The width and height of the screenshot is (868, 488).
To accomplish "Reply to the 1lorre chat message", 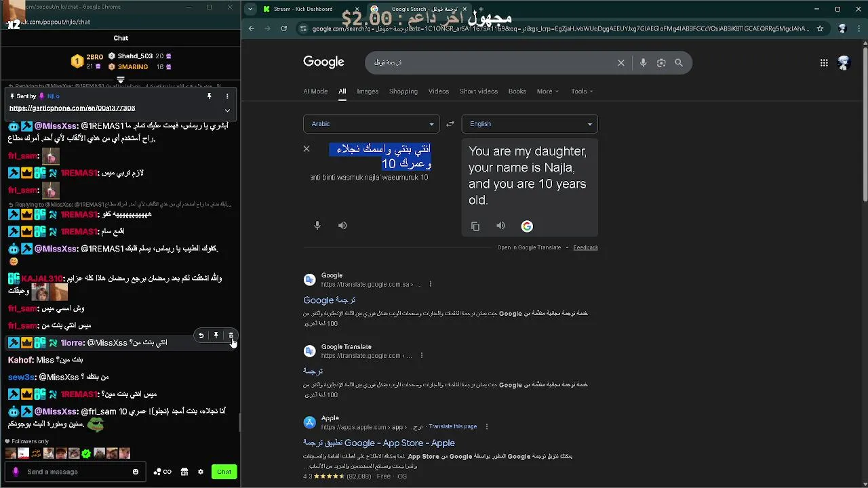I will 201,335.
